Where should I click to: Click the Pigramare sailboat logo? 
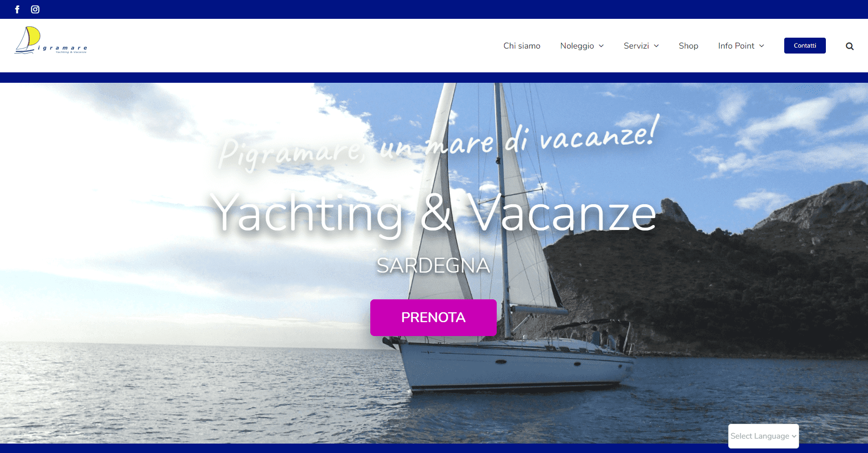[51, 40]
